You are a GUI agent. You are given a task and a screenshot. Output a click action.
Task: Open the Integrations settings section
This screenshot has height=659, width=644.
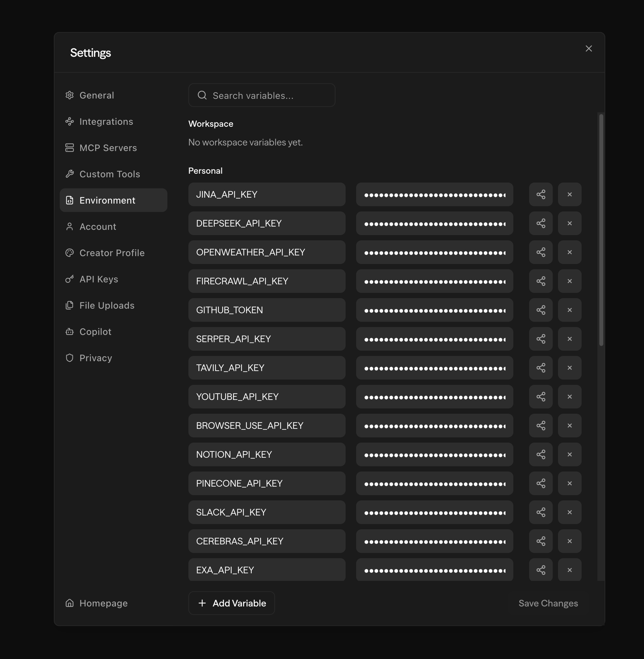(x=106, y=121)
